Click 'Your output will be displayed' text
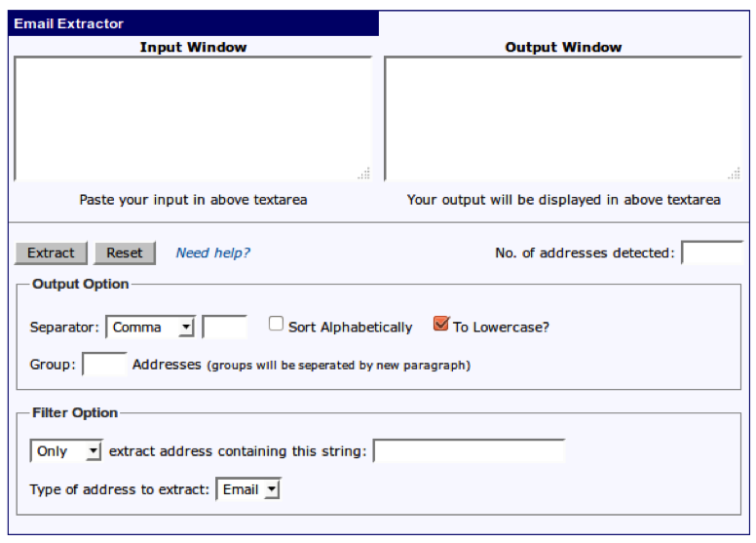Viewport: 756px width, 543px height. (564, 200)
